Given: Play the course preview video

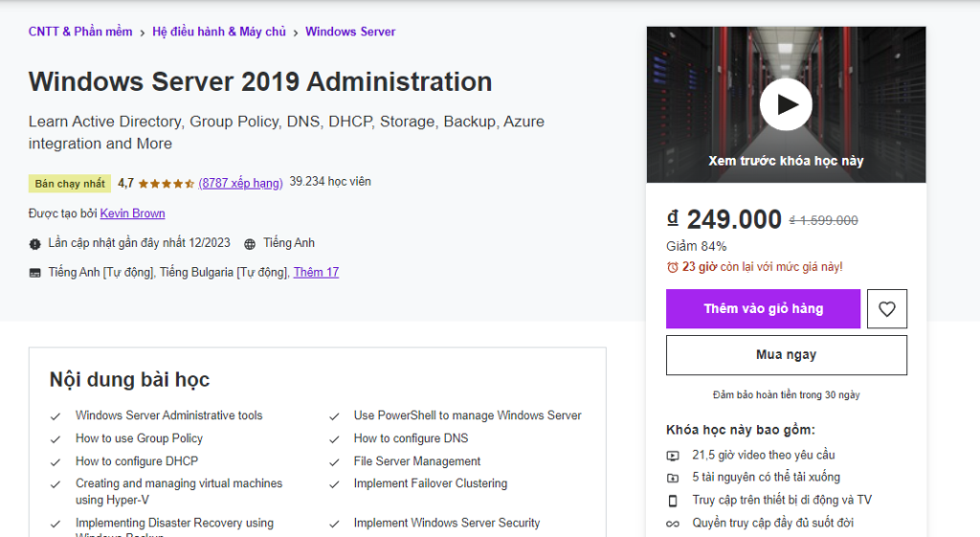Looking at the screenshot, I should [786, 104].
